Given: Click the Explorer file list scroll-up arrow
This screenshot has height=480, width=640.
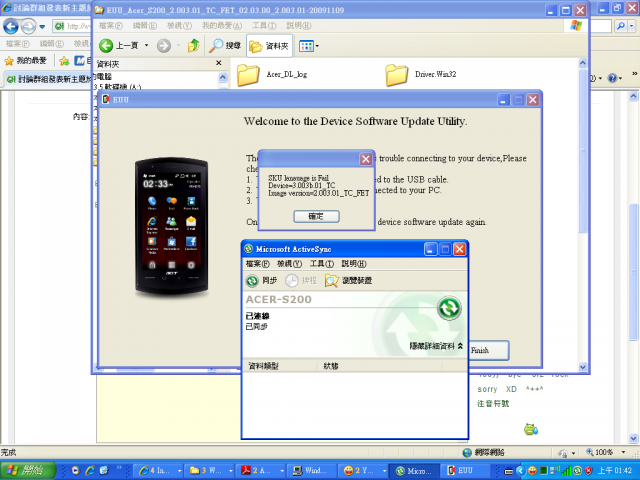Looking at the screenshot, I should (x=582, y=63).
